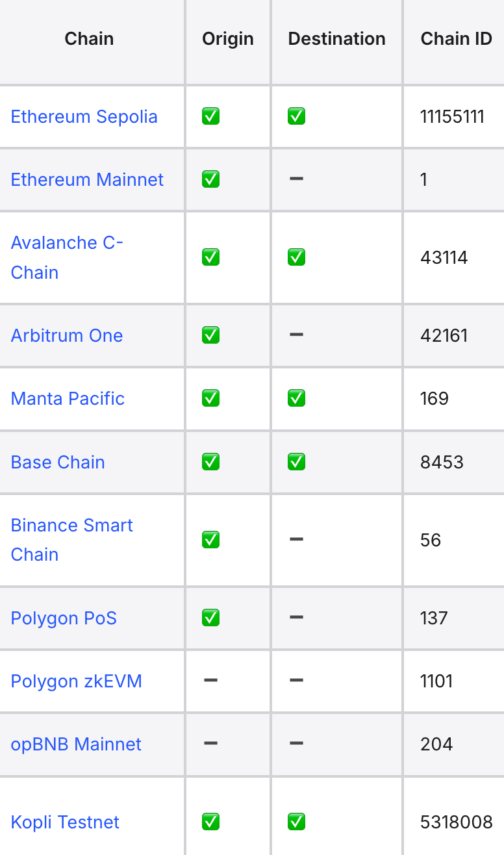Click Manta Pacific origin checkmark icon
Screen dimensions: 504x855
[210, 398]
